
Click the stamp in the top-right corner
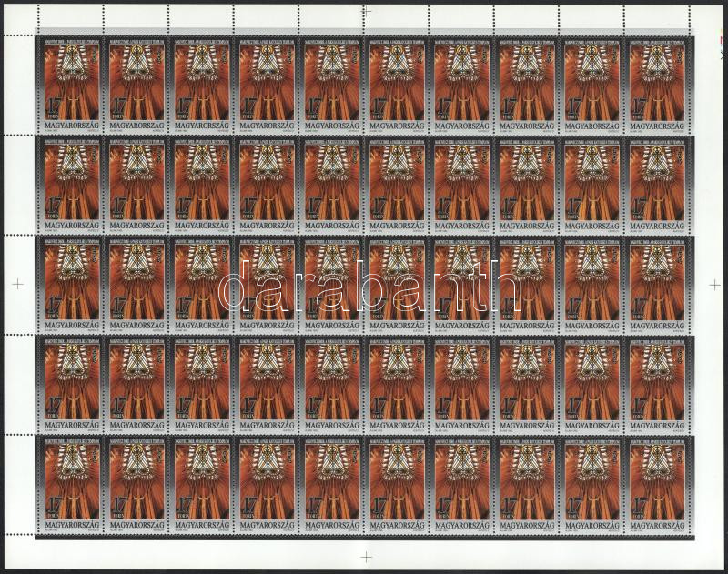(656, 84)
